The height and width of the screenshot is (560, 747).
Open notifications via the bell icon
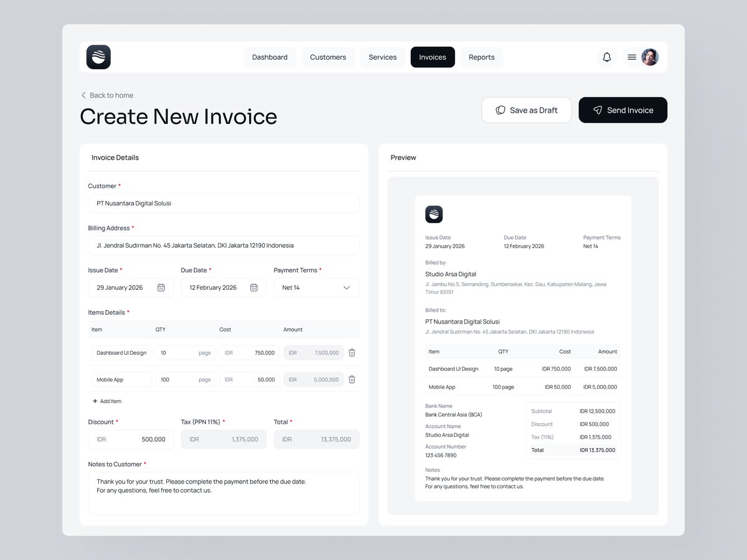click(607, 57)
